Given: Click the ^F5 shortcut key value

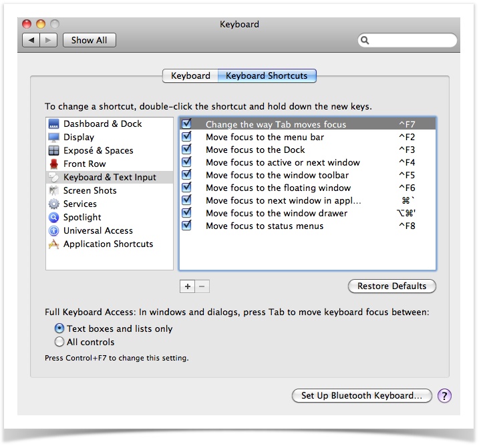Looking at the screenshot, I should [407, 175].
